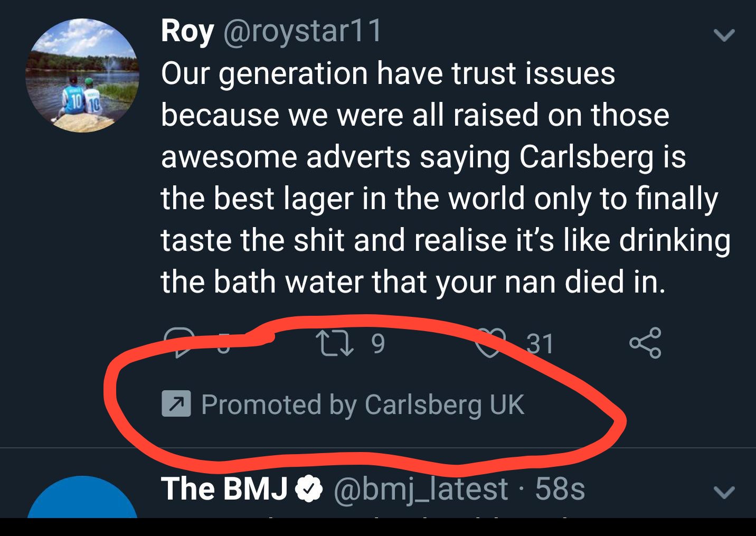The height and width of the screenshot is (536, 756).
Task: Expand the options chevron on The BMJ tweet
Action: click(x=724, y=492)
